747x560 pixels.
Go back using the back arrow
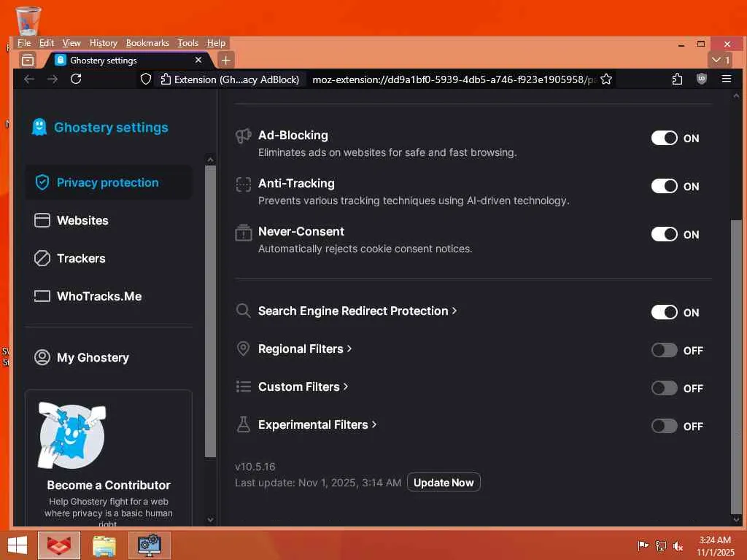coord(29,79)
